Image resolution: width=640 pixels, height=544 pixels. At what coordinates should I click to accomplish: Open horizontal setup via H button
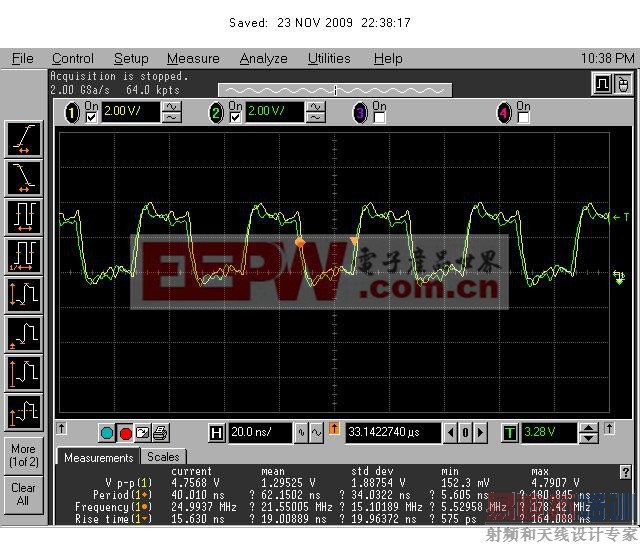click(216, 433)
